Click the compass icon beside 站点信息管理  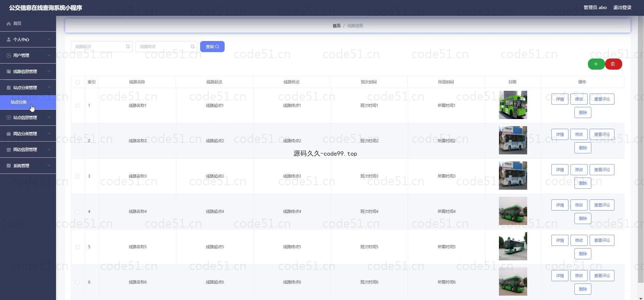coord(9,117)
